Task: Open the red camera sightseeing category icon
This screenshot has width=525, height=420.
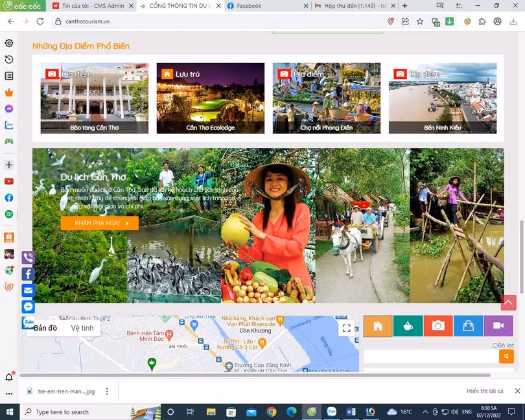Action: [438, 326]
